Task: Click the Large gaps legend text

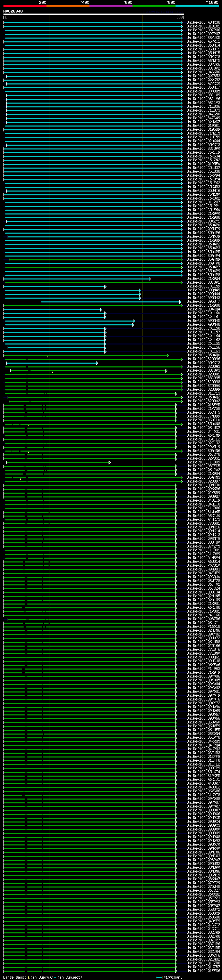Action: pyautogui.click(x=43, y=977)
